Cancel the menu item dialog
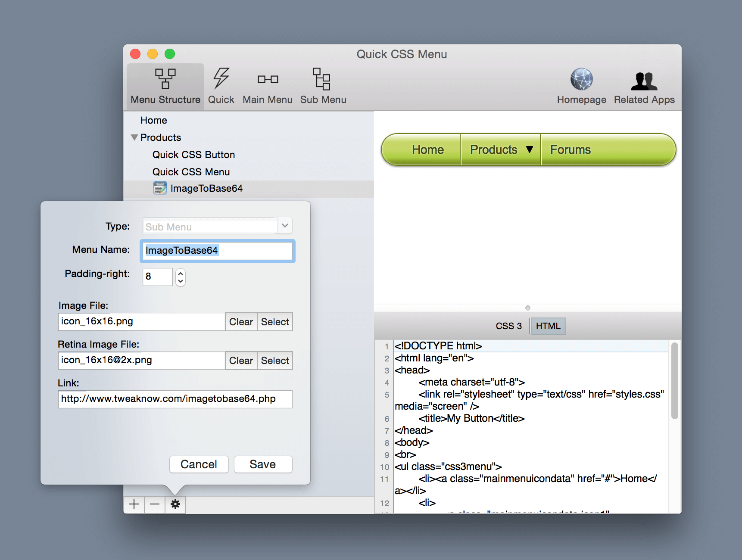Viewport: 742px width, 560px height. click(199, 464)
